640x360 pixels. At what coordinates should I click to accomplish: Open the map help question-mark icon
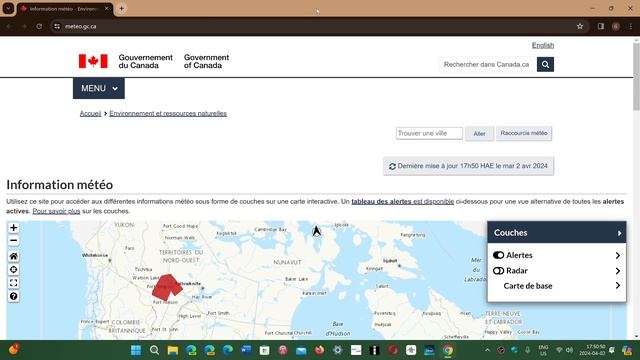(x=13, y=296)
